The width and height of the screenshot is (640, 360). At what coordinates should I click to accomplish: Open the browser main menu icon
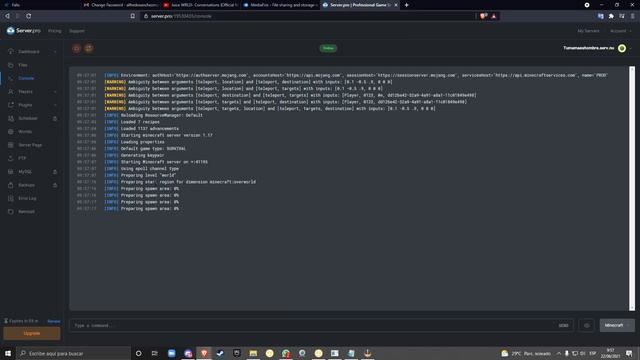point(632,16)
